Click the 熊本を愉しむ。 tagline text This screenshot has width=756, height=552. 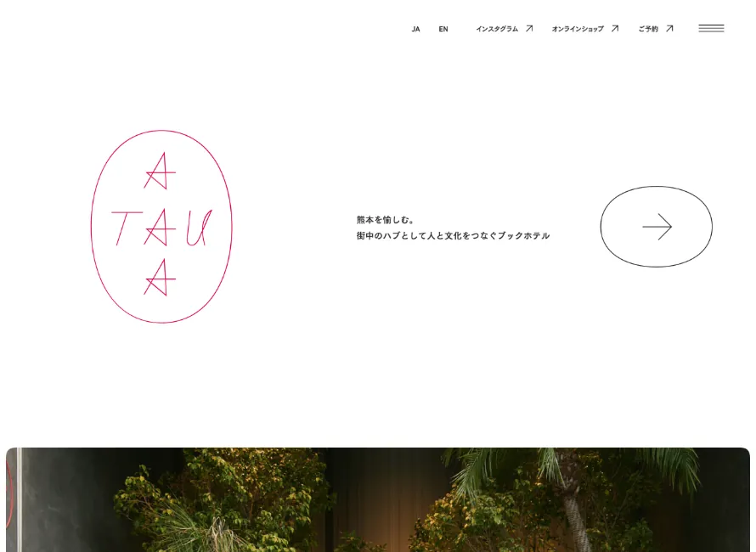coord(386,220)
